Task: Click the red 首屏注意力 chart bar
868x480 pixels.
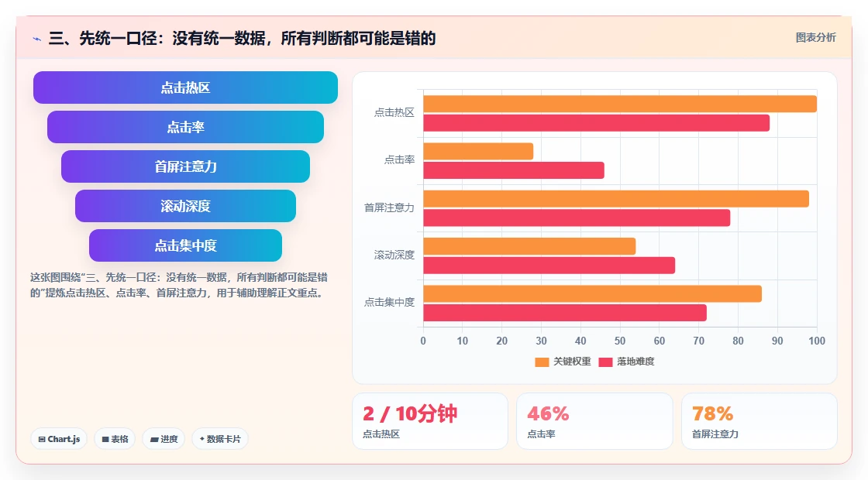Action: 577,218
